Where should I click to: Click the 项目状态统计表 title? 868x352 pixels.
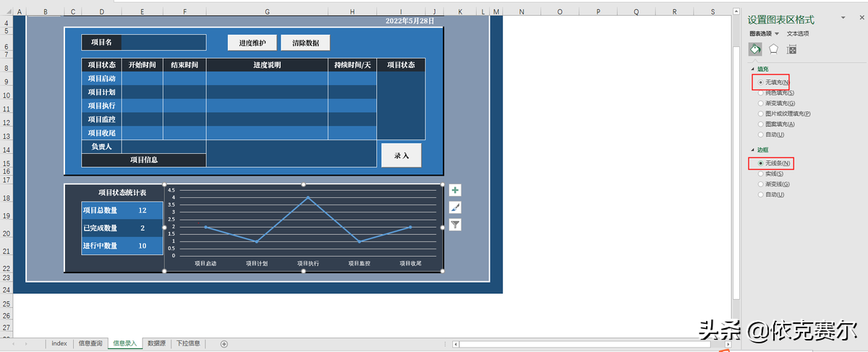click(x=122, y=193)
